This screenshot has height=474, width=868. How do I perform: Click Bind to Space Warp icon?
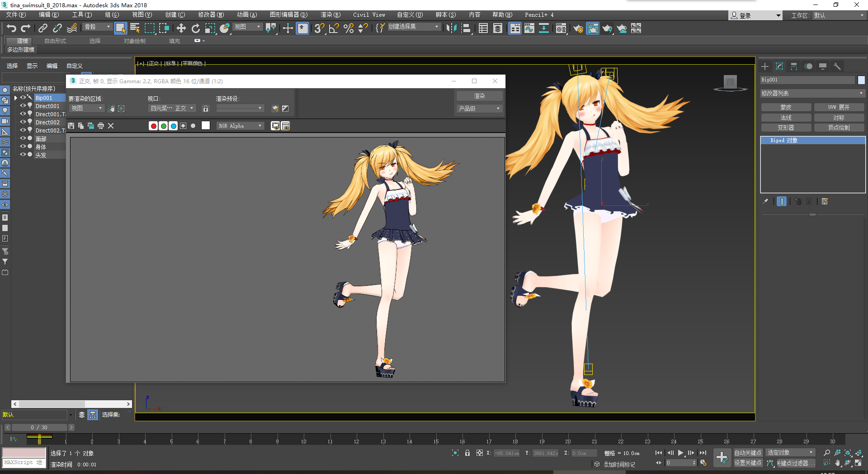point(72,28)
